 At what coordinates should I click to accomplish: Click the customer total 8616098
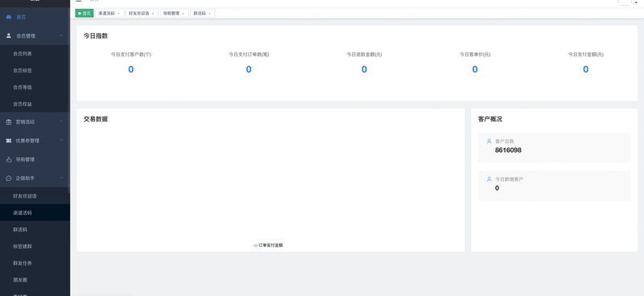pyautogui.click(x=508, y=150)
